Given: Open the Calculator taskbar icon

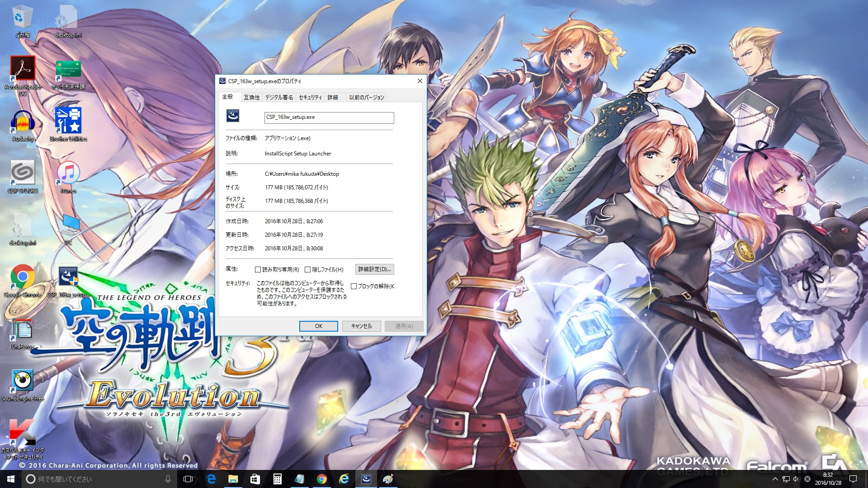Looking at the screenshot, I should coord(278,479).
